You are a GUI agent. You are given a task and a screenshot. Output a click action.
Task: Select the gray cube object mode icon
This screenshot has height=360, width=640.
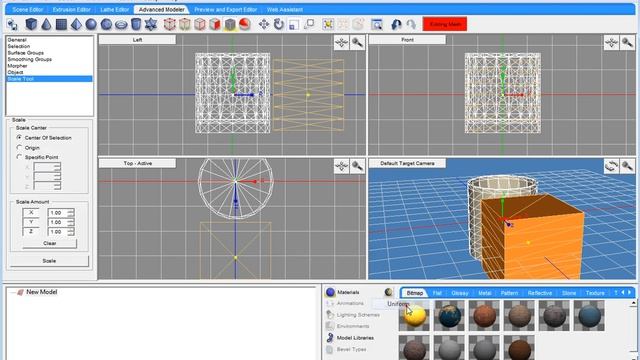point(230,24)
